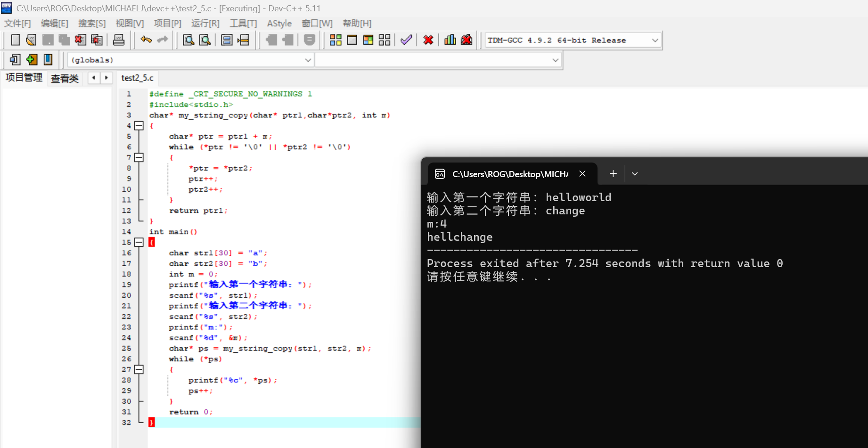Click the code line #include<stdio.h>
Screen dimensions: 868x448
(191, 105)
